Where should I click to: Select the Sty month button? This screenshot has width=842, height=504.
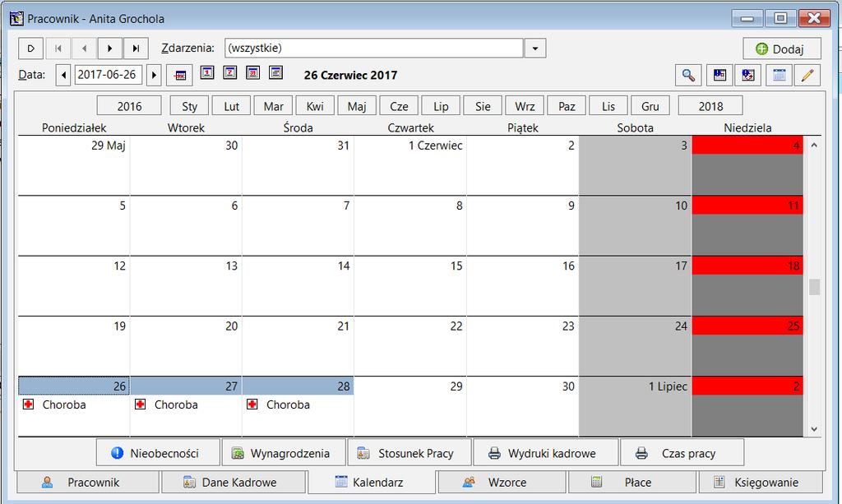tap(190, 106)
